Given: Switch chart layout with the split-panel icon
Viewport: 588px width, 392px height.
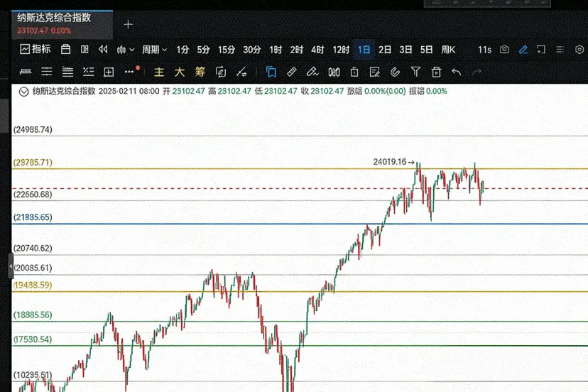Looking at the screenshot, I should click(85, 49).
